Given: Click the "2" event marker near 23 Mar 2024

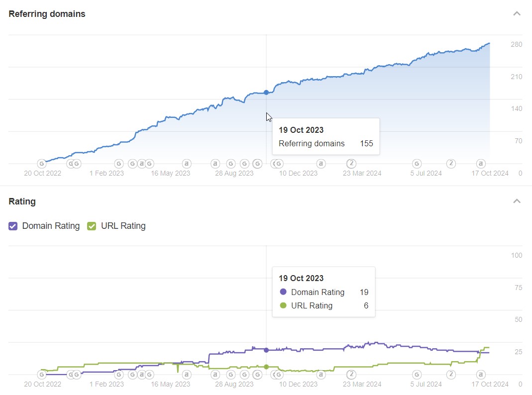Looking at the screenshot, I should click(x=351, y=163).
